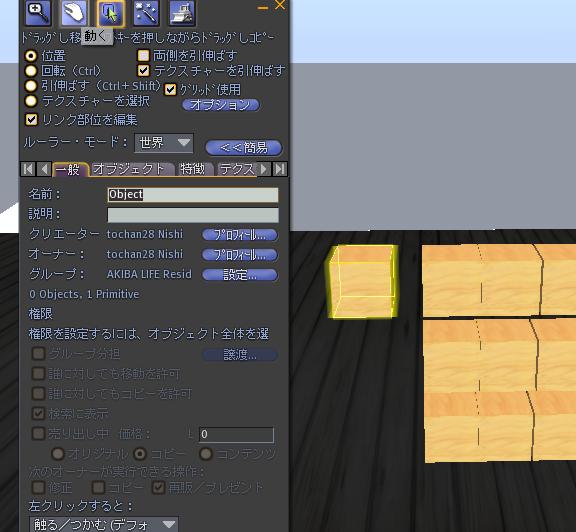Viewport: 576px width, 532px height.
Task: Select the 回転 (Ctrl) radio button
Action: [31, 71]
